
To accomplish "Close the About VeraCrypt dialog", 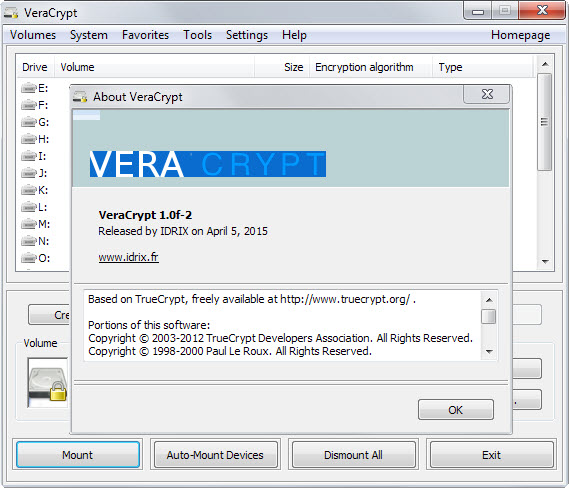I will [487, 94].
